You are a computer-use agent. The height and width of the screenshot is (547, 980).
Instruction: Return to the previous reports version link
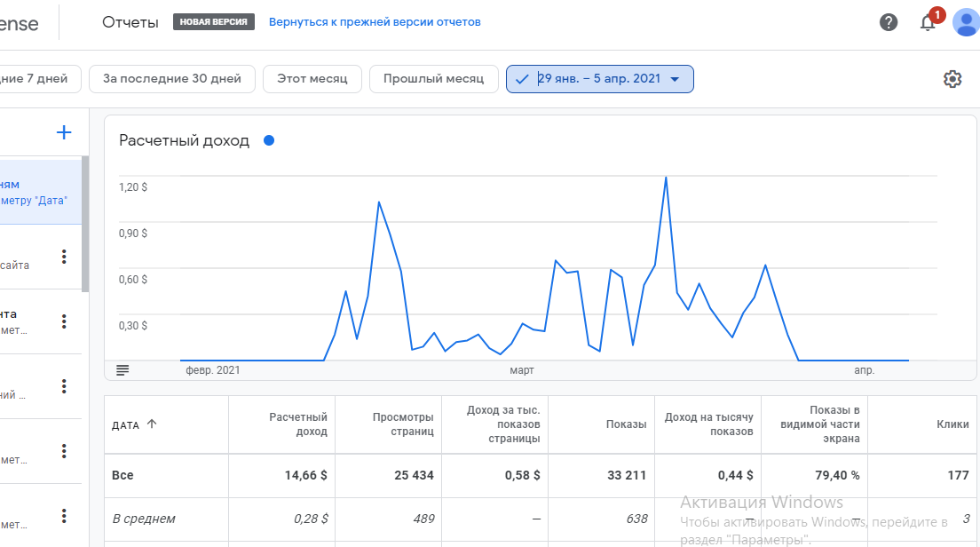[x=375, y=22]
